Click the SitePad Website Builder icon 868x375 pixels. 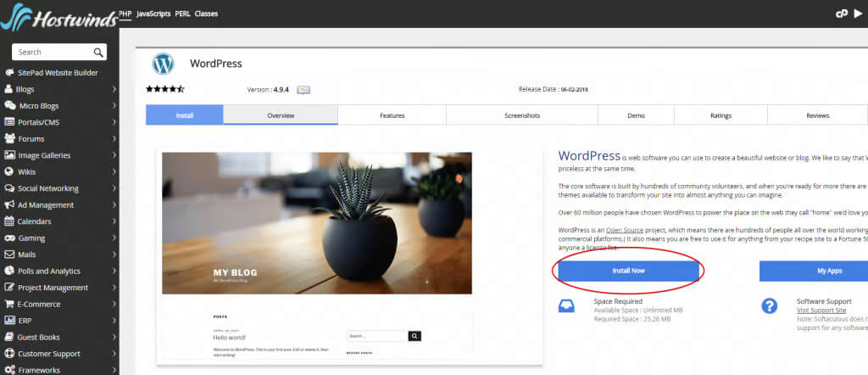pos(9,73)
